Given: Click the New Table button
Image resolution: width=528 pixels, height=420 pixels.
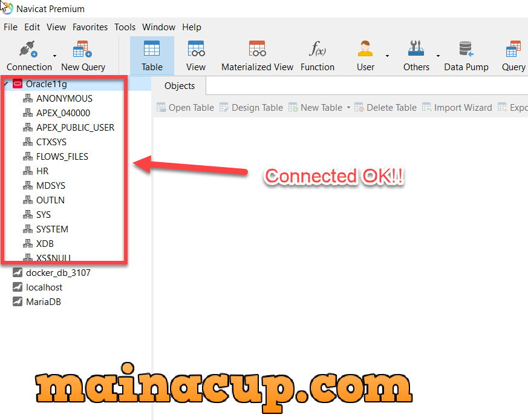Looking at the screenshot, I should pos(316,108).
